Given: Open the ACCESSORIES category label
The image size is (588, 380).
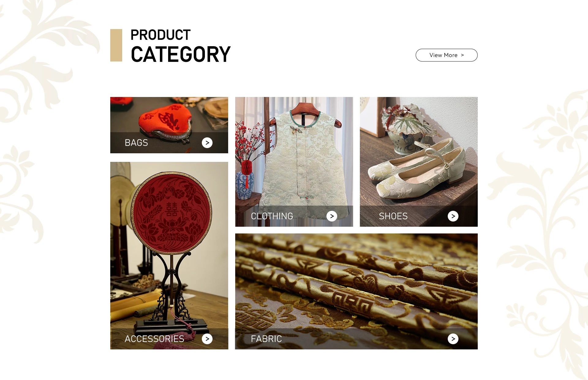Looking at the screenshot, I should point(154,339).
